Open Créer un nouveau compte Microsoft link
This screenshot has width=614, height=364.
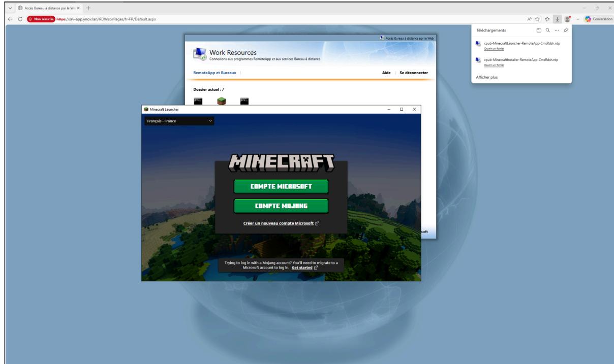point(281,223)
